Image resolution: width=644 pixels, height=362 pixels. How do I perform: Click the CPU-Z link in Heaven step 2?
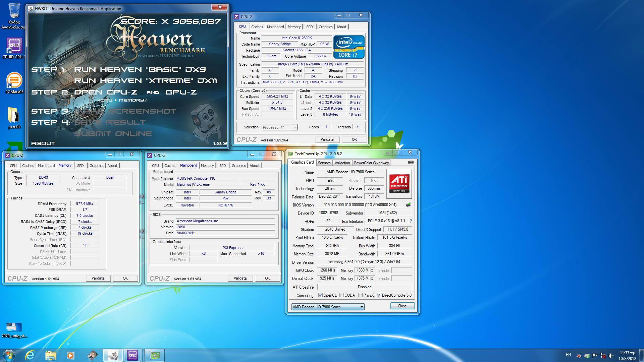122,92
